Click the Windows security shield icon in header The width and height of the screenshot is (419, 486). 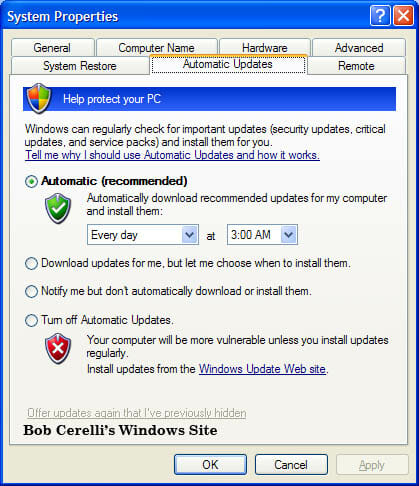pos(39,98)
